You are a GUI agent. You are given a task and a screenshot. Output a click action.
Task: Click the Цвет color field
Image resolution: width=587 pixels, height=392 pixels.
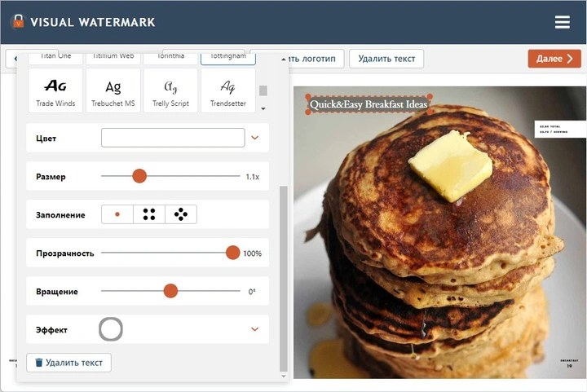173,138
